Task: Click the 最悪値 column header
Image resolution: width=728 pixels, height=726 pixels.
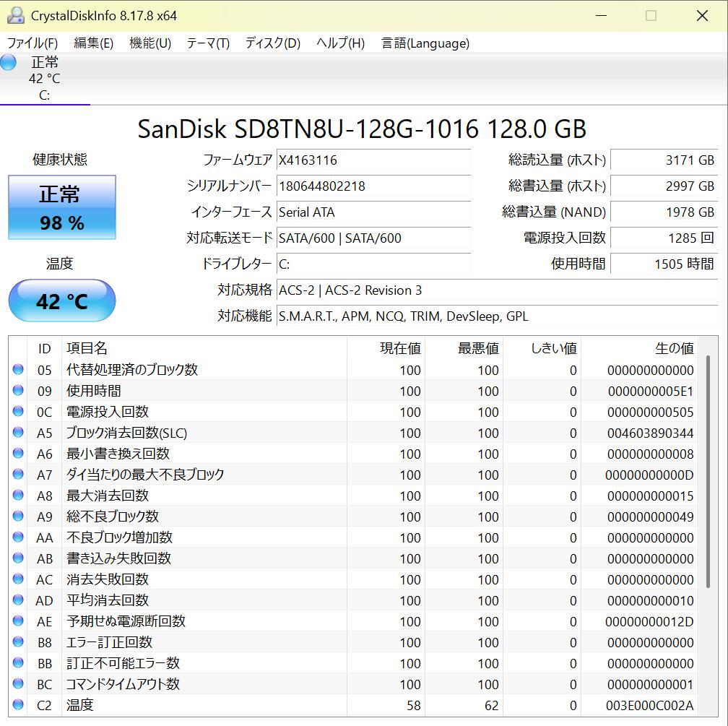Action: coord(464,348)
